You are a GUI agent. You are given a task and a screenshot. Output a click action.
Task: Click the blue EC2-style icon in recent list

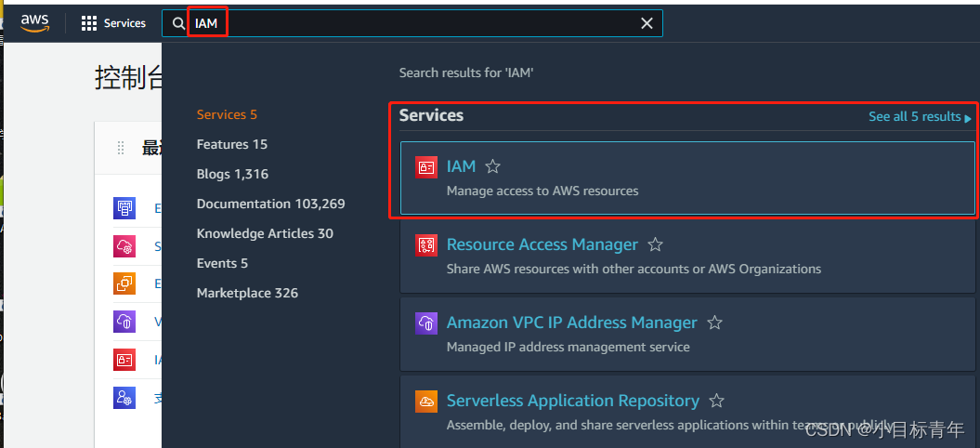[x=124, y=207]
